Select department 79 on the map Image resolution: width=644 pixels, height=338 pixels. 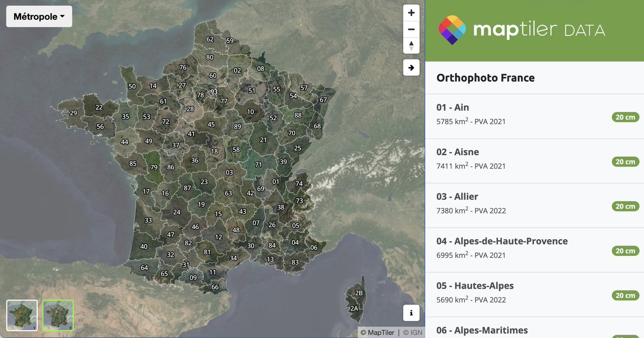point(154,167)
